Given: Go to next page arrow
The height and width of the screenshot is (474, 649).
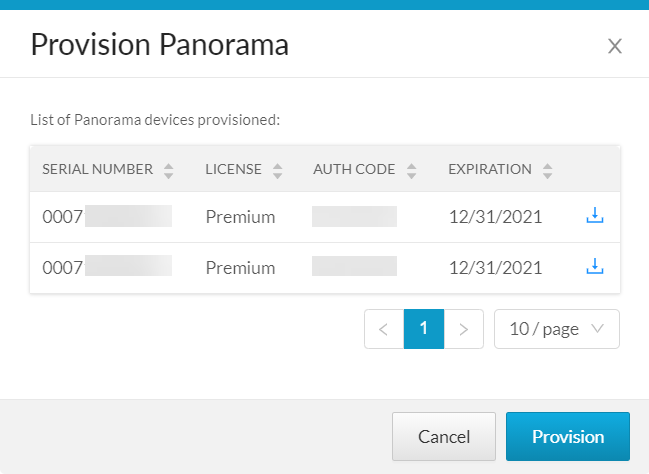Looking at the screenshot, I should pos(464,329).
